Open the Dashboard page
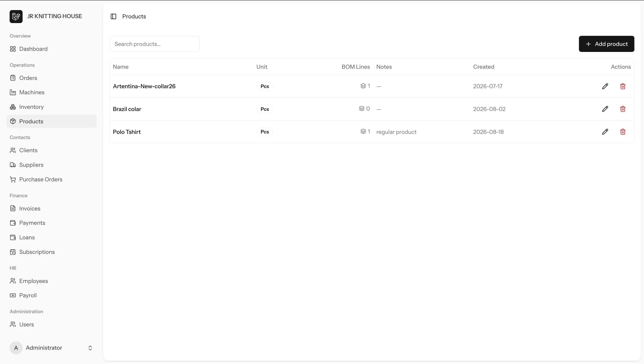The height and width of the screenshot is (364, 644). point(51,49)
